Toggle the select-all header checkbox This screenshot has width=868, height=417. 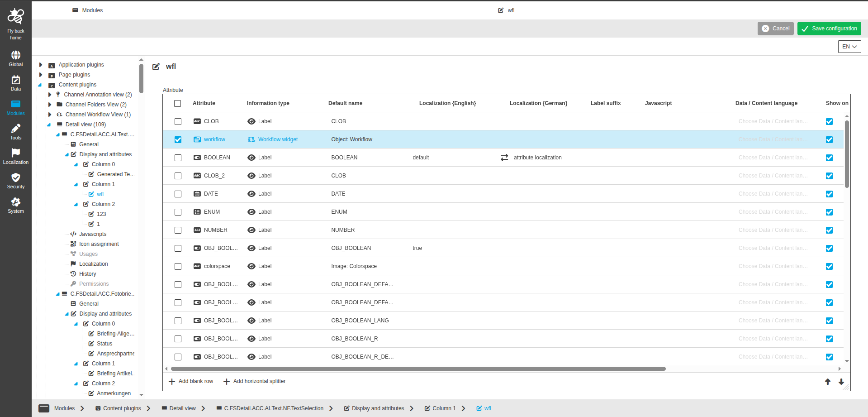[178, 103]
